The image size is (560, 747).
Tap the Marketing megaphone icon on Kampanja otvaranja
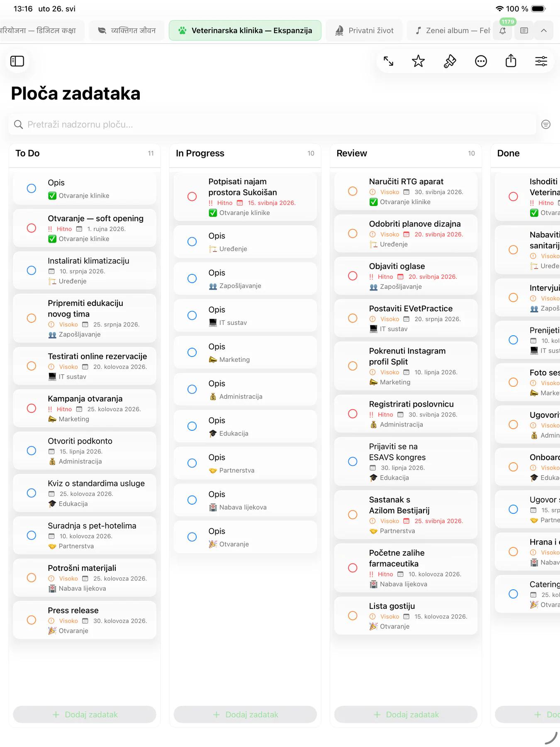coord(52,419)
